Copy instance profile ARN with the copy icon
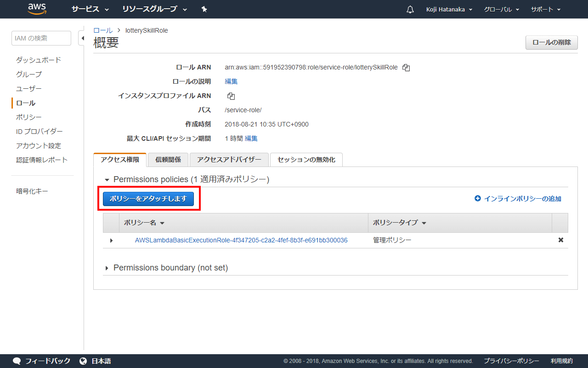 point(231,96)
